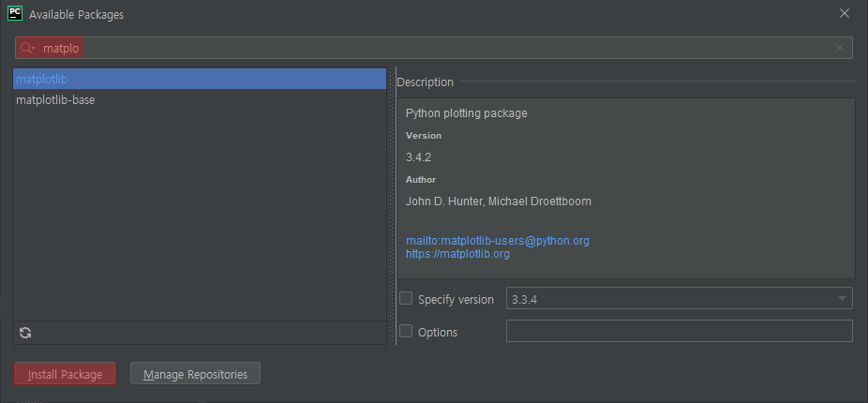Click the search magnifier icon
The height and width of the screenshot is (403, 868).
point(26,48)
